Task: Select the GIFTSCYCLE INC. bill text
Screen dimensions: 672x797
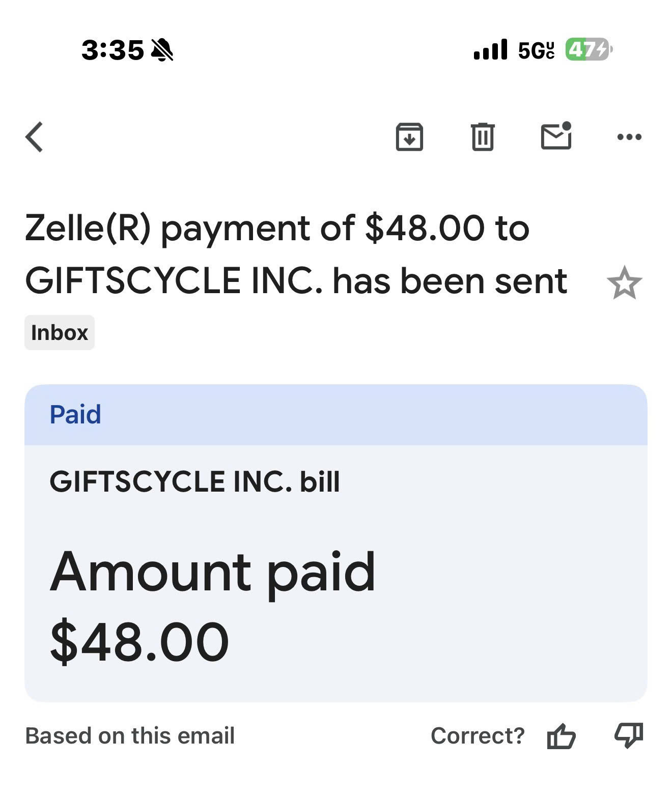Action: pyautogui.click(x=194, y=481)
